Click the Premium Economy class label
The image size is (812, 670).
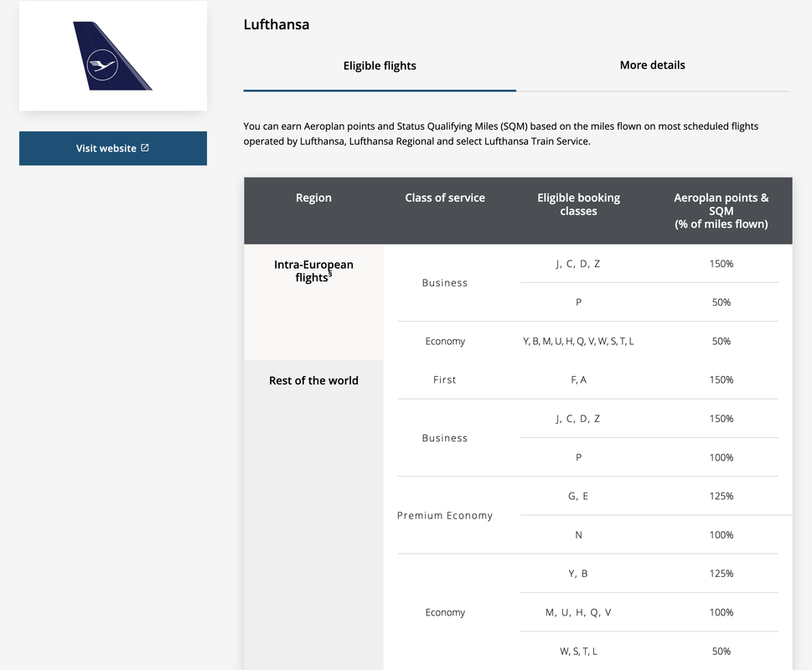(x=445, y=515)
